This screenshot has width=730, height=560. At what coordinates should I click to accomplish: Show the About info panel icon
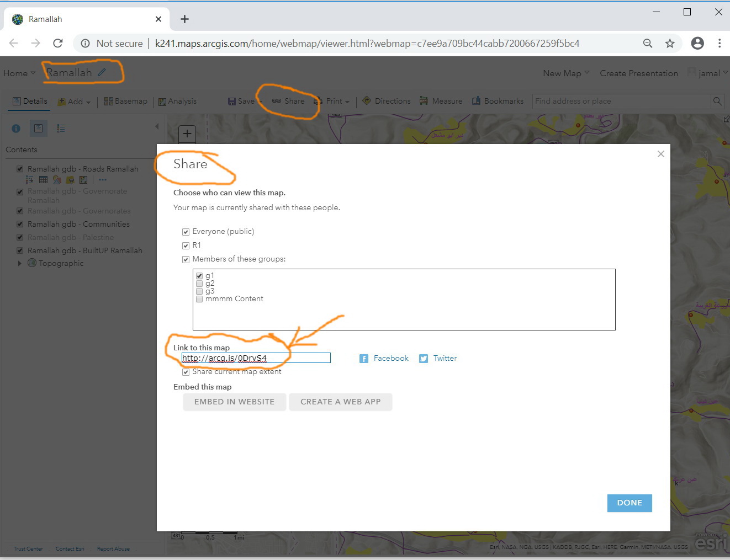(x=16, y=128)
